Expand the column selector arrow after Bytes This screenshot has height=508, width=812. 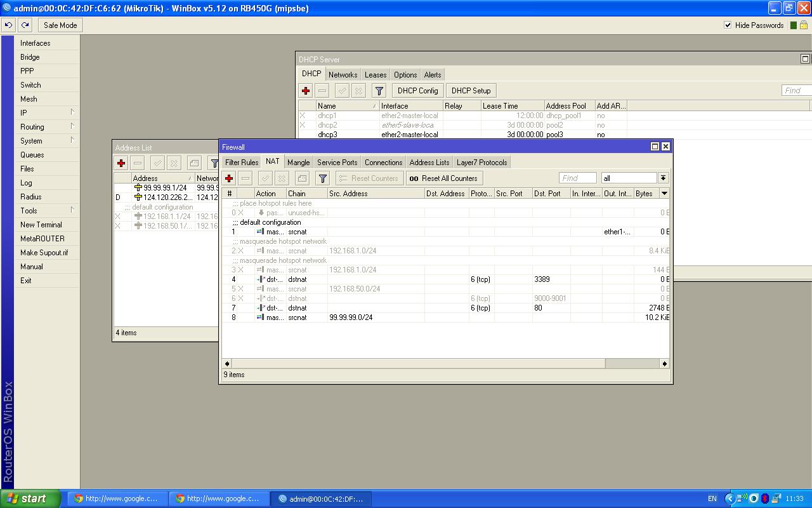664,194
